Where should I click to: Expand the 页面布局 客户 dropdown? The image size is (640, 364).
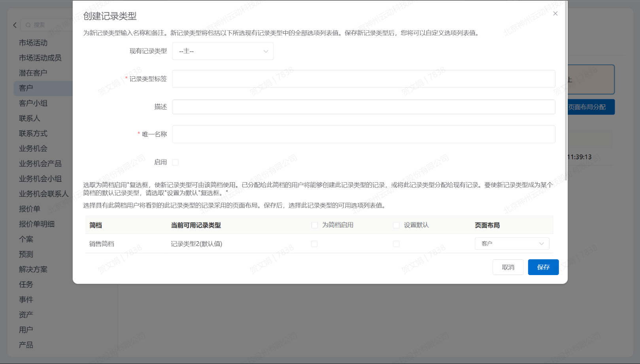tap(512, 244)
